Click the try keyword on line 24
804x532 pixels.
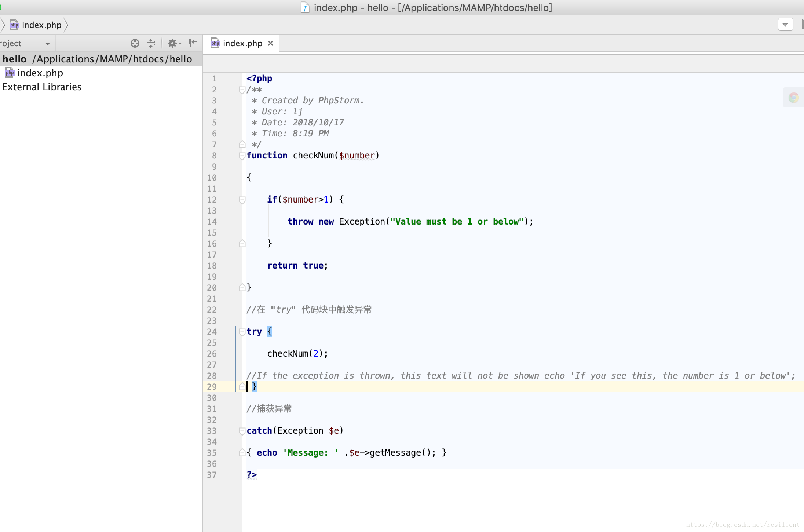click(254, 332)
